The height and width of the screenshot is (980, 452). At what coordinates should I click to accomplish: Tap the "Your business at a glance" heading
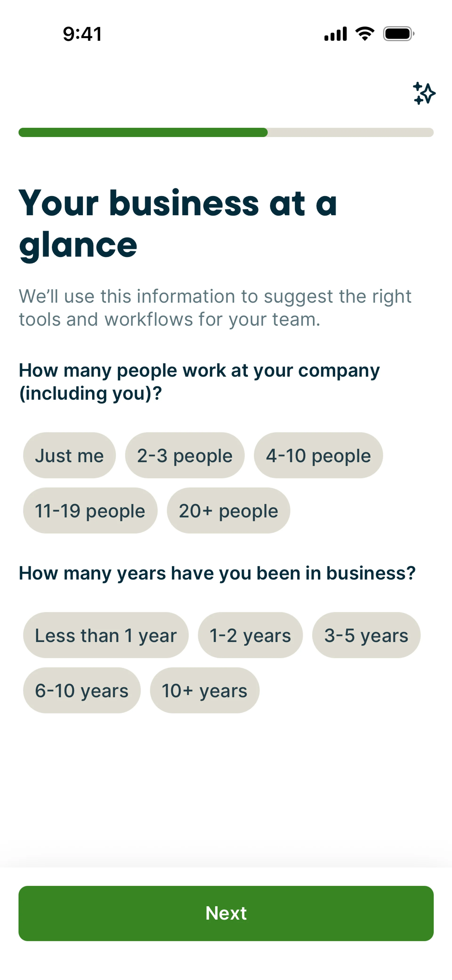coord(178,224)
